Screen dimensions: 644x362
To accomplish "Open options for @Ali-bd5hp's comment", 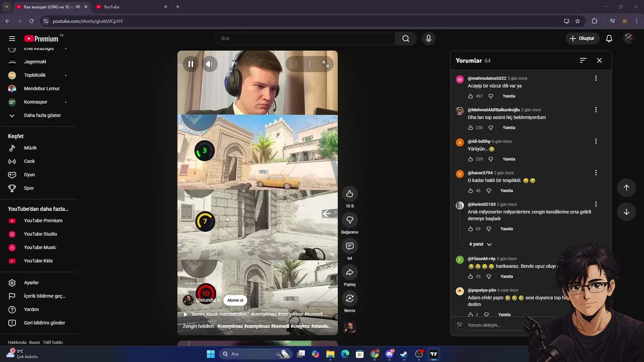I will (596, 141).
